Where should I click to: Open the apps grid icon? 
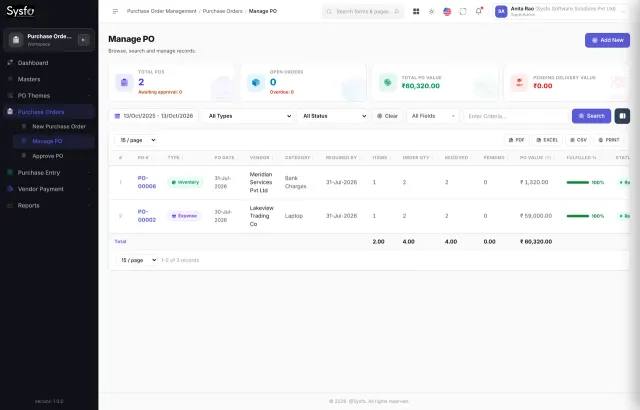416,11
